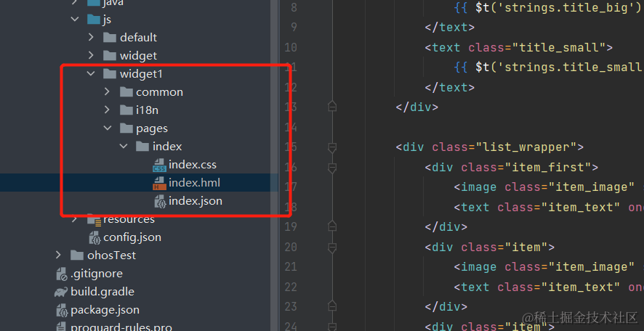Click line number 10 in gutter
644x331 pixels.
pyautogui.click(x=290, y=47)
